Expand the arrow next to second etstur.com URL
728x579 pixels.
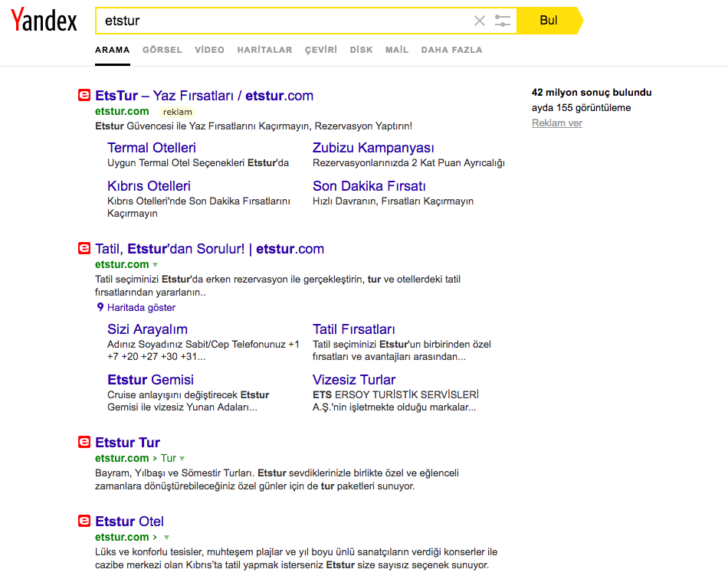[155, 265]
